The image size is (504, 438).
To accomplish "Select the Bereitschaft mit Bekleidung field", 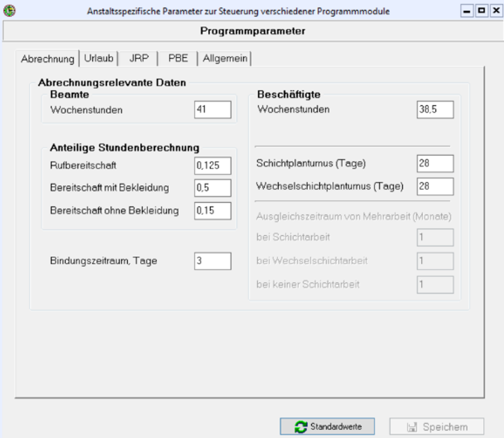I will coord(212,188).
